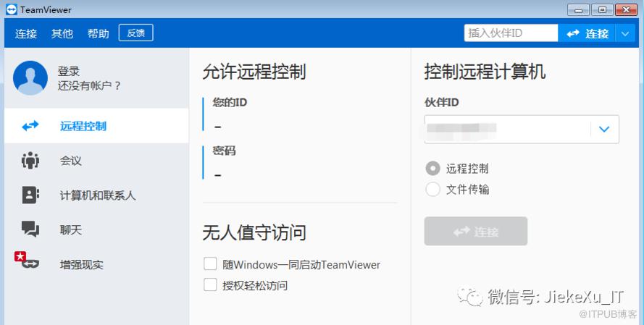Expand the dropdown arrow beside header 连接
The width and height of the screenshot is (644, 325).
pos(625,33)
